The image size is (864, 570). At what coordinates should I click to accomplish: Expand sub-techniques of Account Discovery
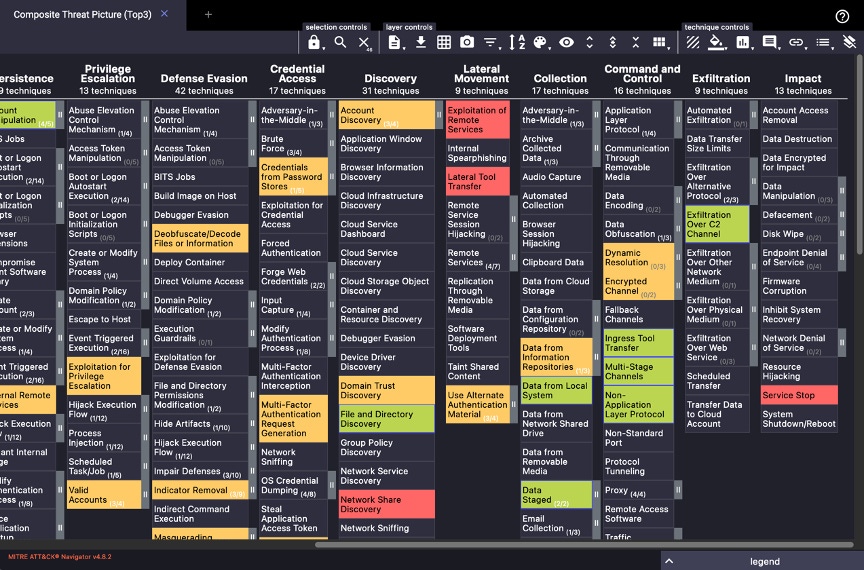point(439,115)
